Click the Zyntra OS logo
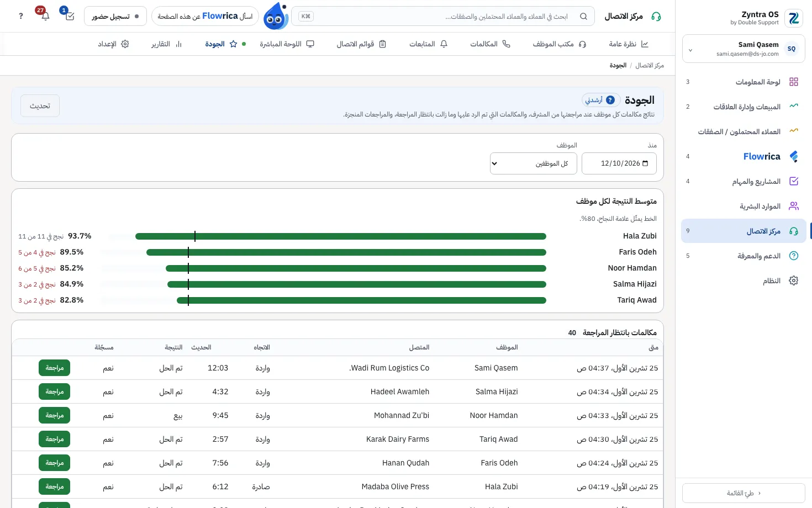The width and height of the screenshot is (812, 508). [x=794, y=18]
